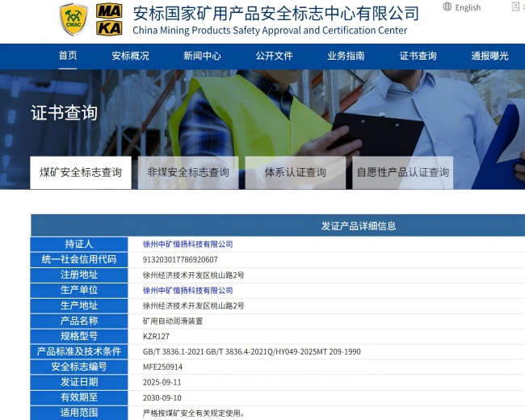Open the 通报曝光 navigation item

click(x=489, y=56)
